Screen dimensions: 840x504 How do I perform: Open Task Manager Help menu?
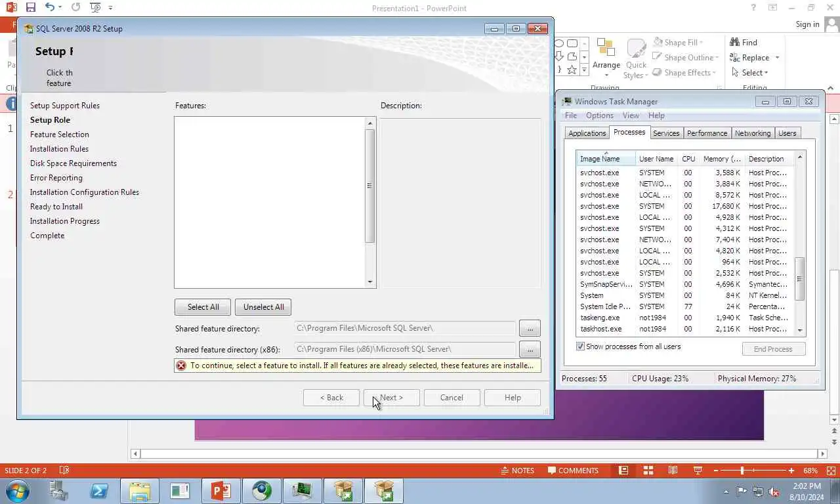[656, 115]
